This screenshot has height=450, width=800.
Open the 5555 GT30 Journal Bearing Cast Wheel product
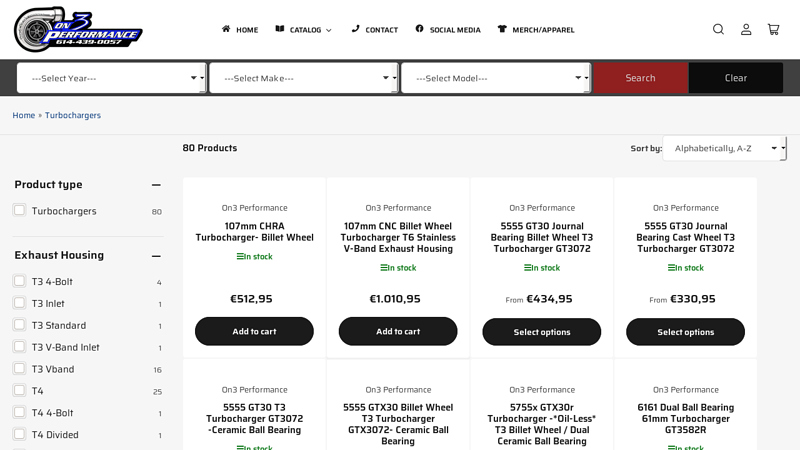(x=685, y=237)
